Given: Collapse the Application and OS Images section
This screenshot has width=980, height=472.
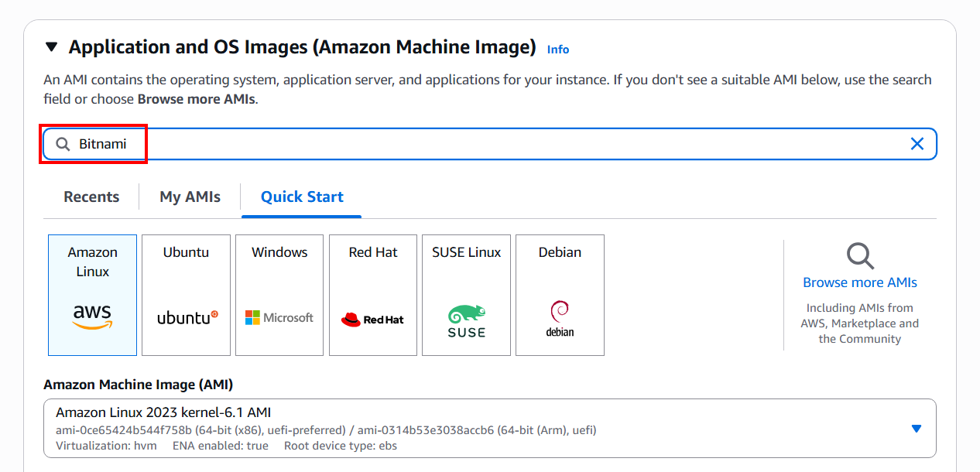Looking at the screenshot, I should [51, 48].
